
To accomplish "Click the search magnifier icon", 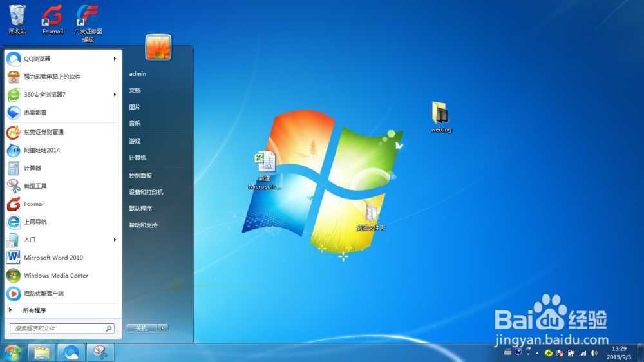I will coord(108,329).
